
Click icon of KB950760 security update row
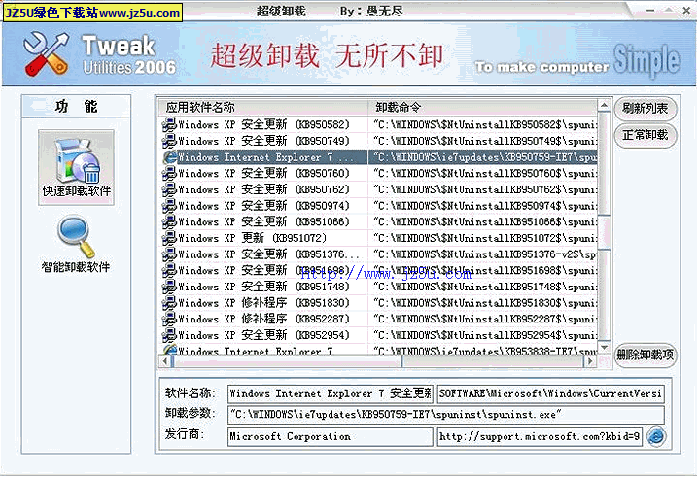click(x=169, y=173)
